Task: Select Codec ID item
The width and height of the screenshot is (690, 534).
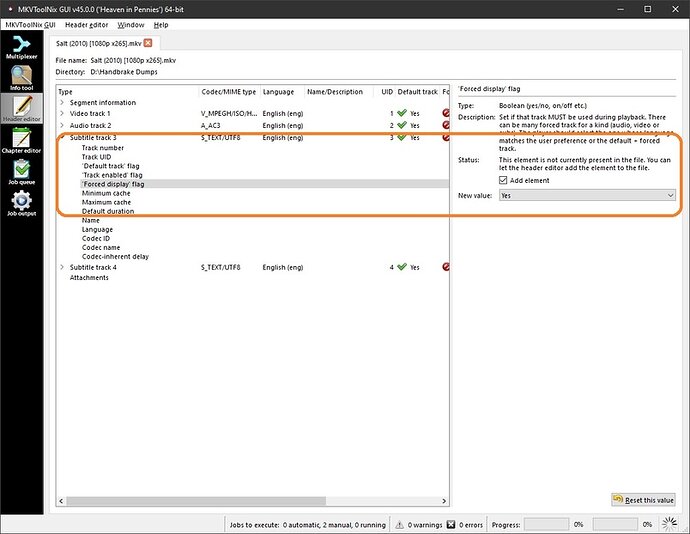Action: (96, 238)
